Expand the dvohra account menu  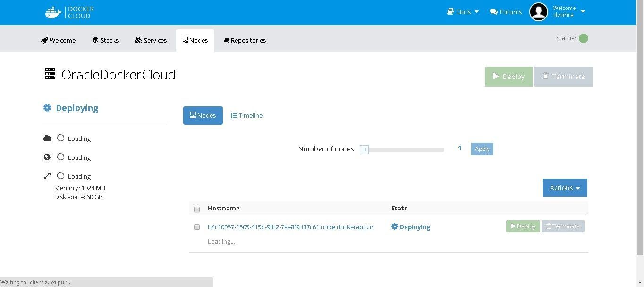[569, 12]
